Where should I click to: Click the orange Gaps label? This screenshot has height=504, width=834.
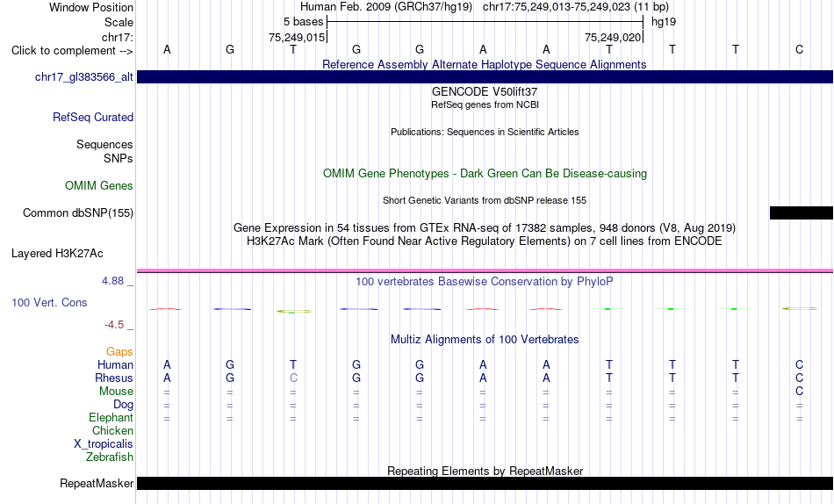click(x=119, y=351)
